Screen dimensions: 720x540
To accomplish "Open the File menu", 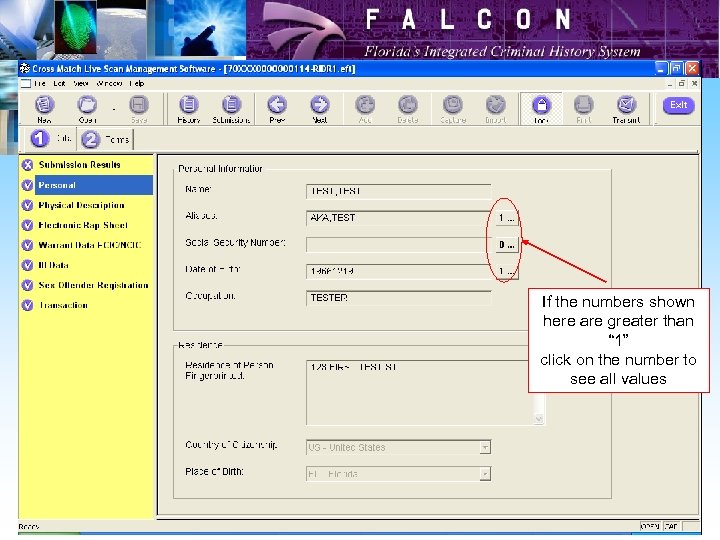I will click(39, 84).
